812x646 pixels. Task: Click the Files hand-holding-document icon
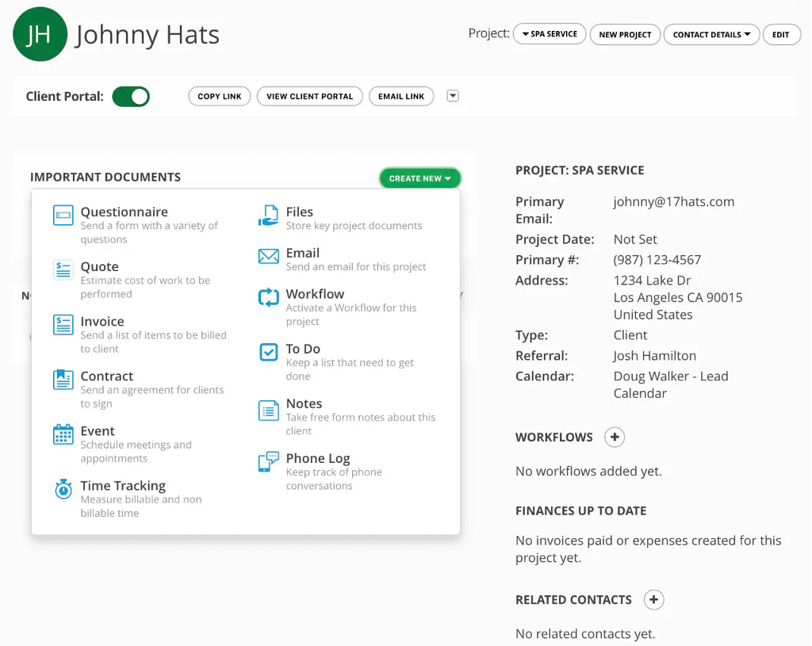coord(268,216)
